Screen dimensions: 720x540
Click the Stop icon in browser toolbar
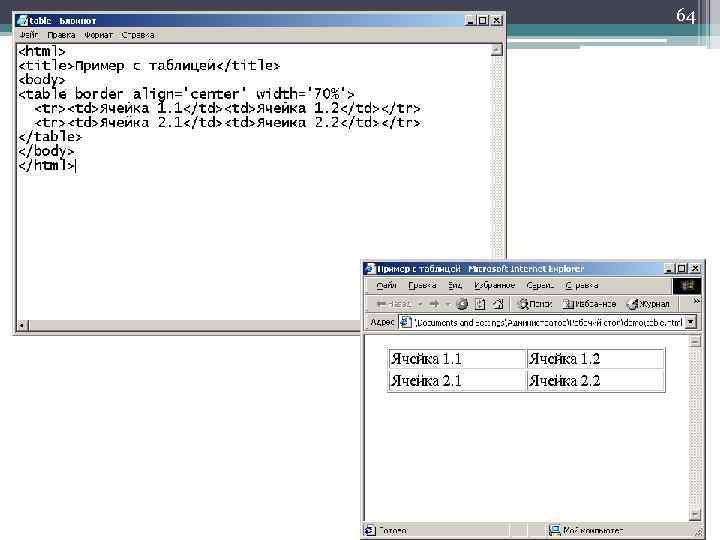coord(462,304)
